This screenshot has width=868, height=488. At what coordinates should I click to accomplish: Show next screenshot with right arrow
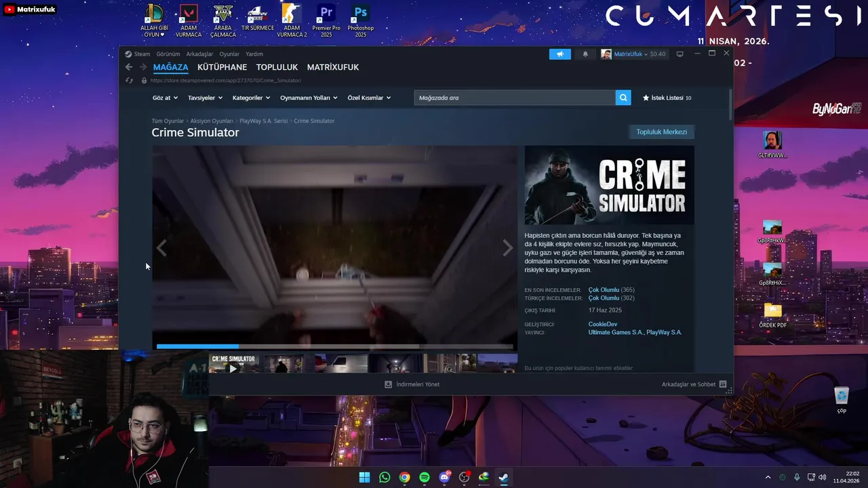[507, 248]
